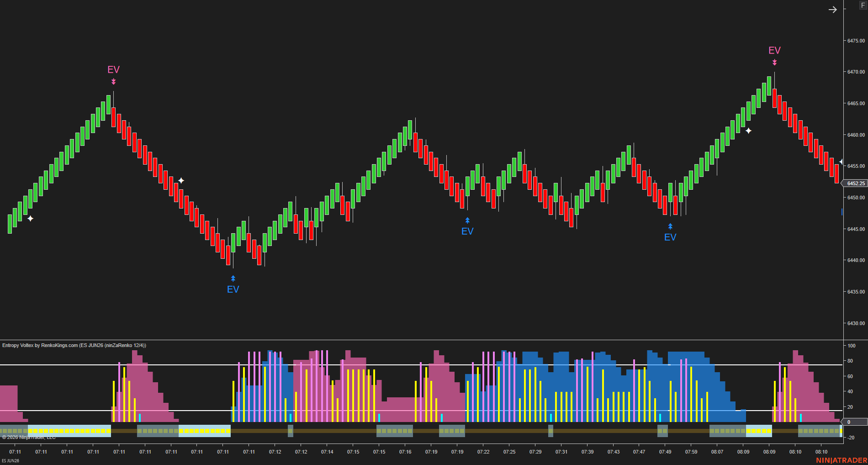Click the blue EV buy signal at the lowest swing
This screenshot has width=868, height=465.
coord(233,289)
